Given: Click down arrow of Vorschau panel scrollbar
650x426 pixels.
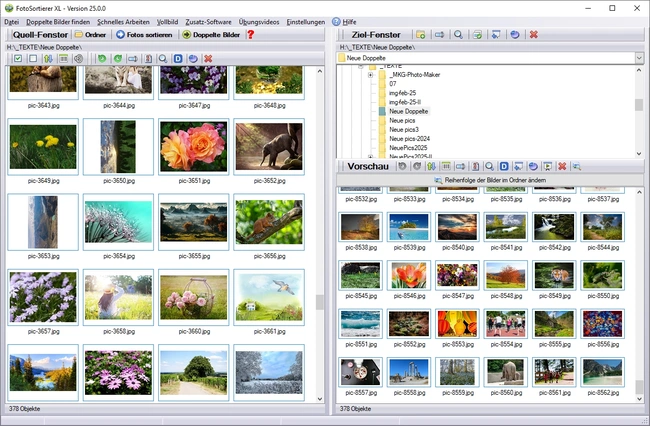Looking at the screenshot, I should 639,399.
